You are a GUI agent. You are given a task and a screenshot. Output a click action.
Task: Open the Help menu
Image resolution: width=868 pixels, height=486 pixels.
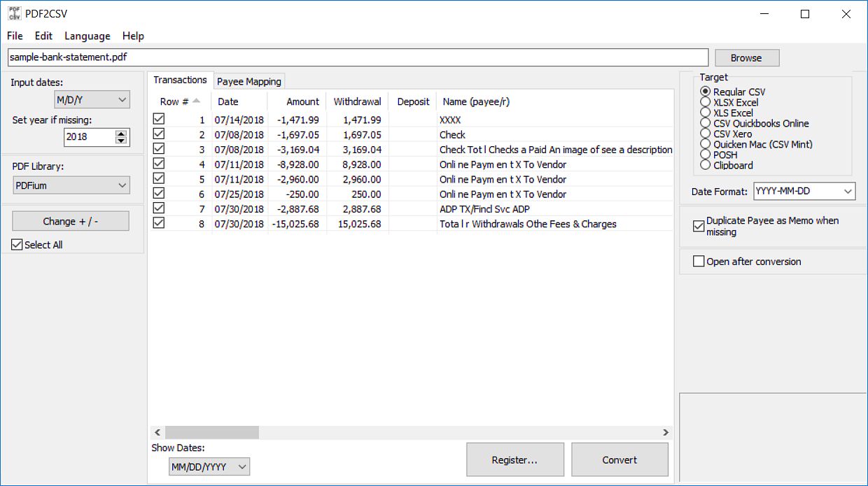coord(133,36)
